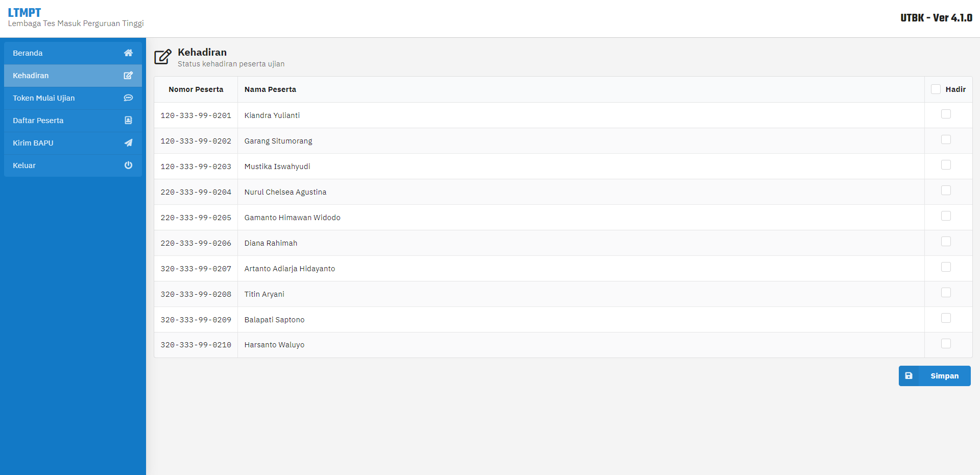Select participant number 220-333-99-0206

pyautogui.click(x=196, y=243)
